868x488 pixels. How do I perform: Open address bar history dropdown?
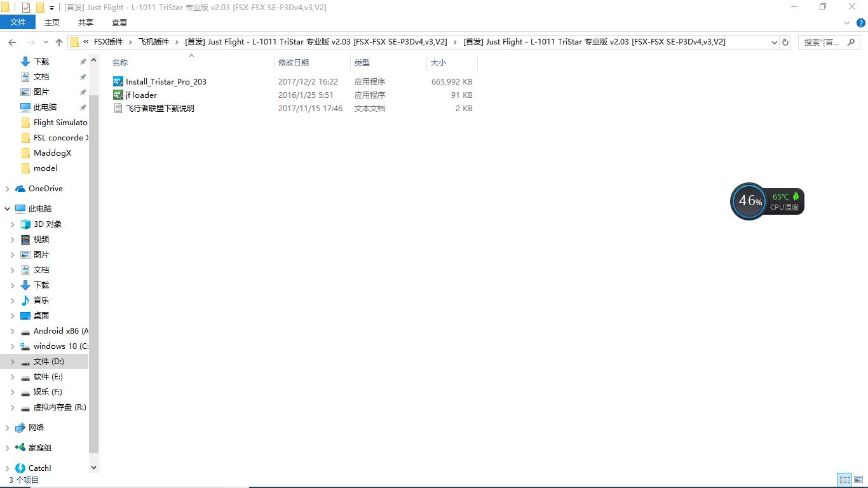pyautogui.click(x=774, y=42)
